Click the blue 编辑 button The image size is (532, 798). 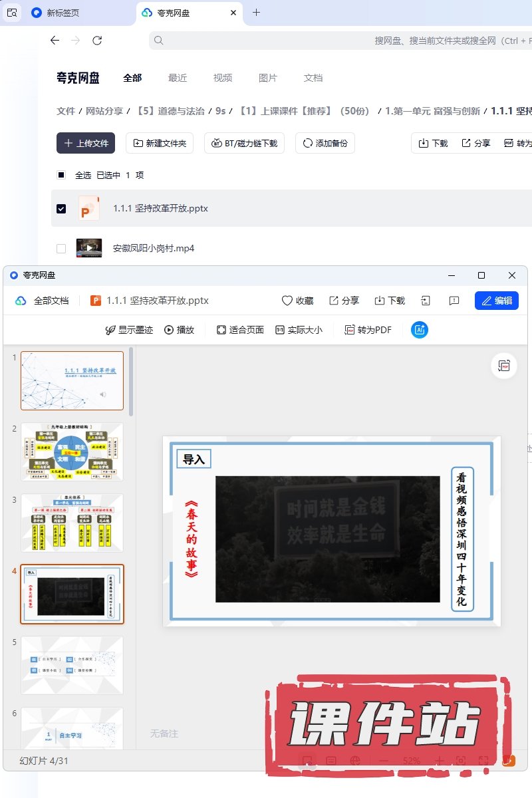pos(496,301)
